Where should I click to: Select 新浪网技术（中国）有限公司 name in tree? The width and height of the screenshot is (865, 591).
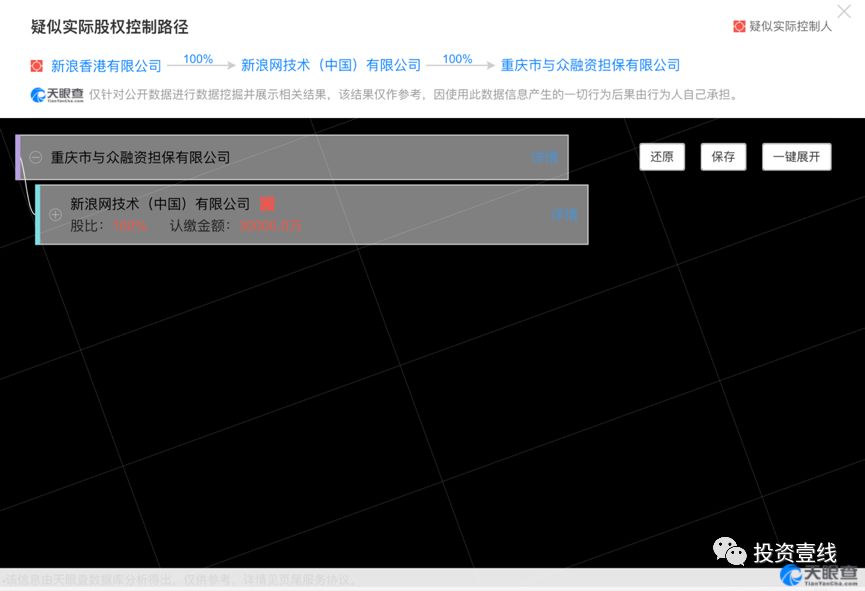coord(160,204)
